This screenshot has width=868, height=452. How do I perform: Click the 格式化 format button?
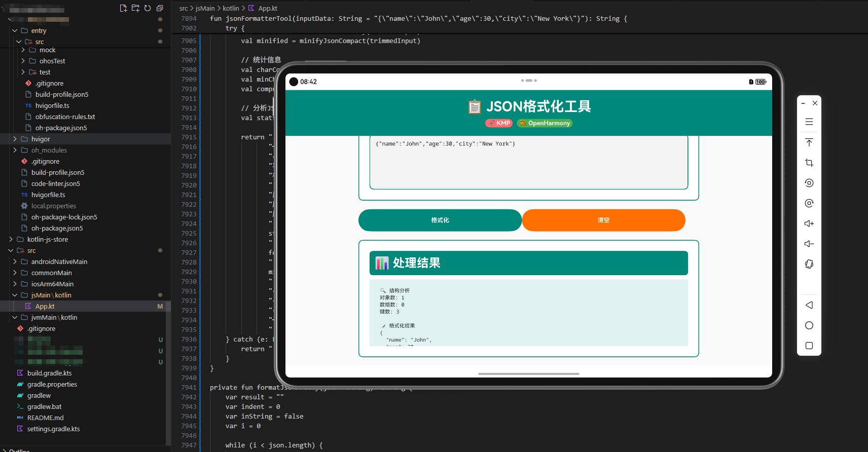coord(440,220)
